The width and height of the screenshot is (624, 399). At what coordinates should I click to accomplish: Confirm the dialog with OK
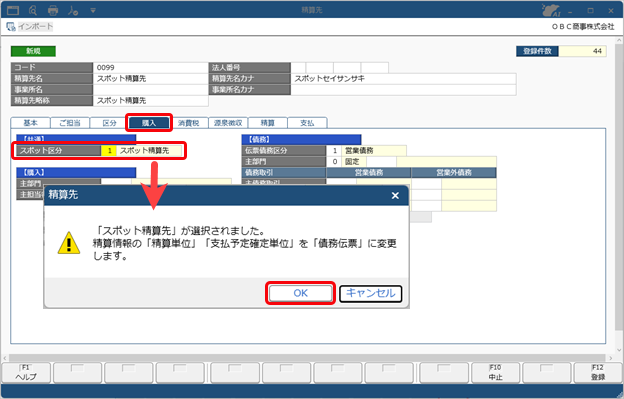tap(300, 293)
